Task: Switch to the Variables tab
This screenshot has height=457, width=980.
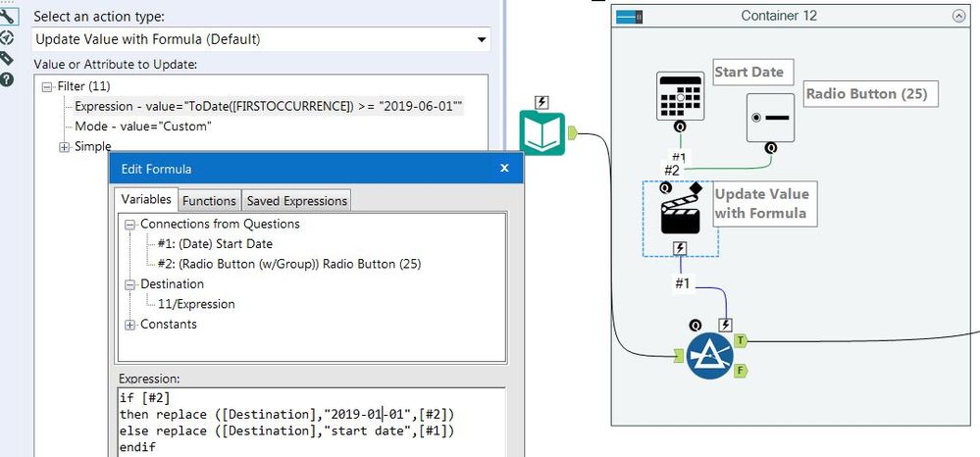Action: [146, 199]
